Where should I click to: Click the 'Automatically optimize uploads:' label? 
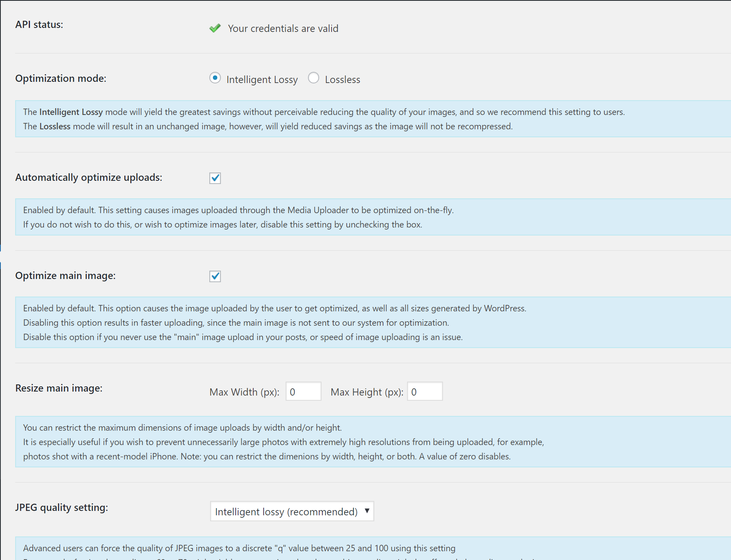[x=89, y=177]
